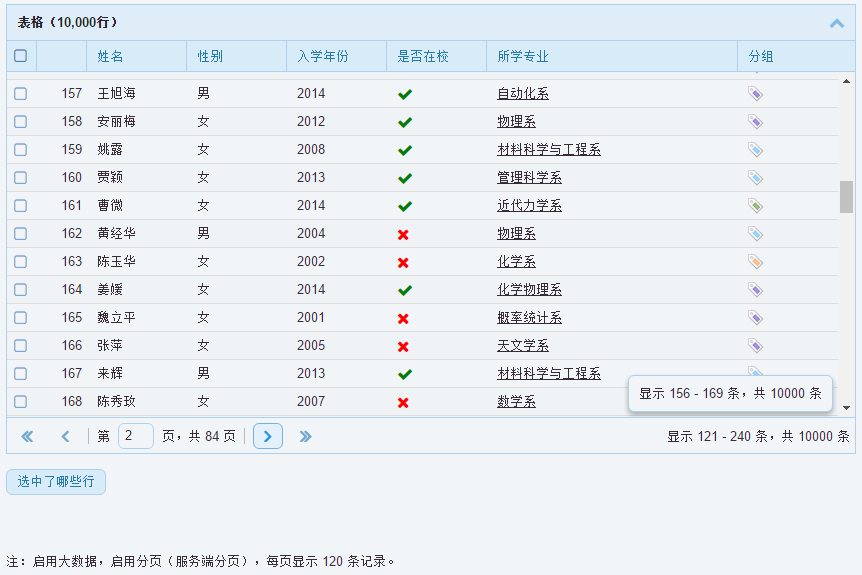Click the page number input field
Viewport: 862px width, 575px height.
point(135,436)
